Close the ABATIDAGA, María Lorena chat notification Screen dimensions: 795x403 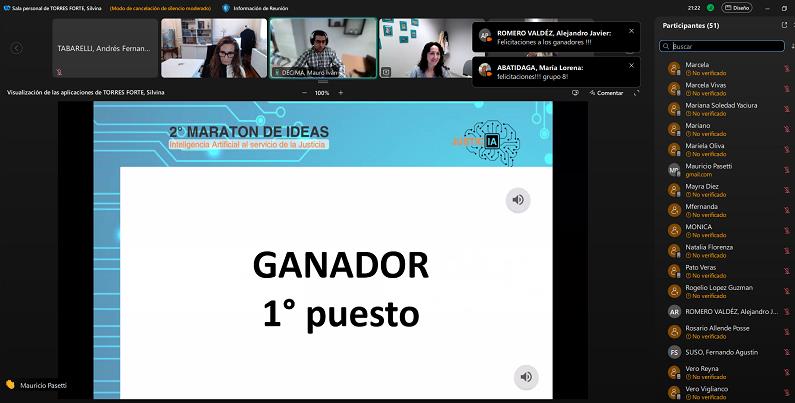[631, 65]
